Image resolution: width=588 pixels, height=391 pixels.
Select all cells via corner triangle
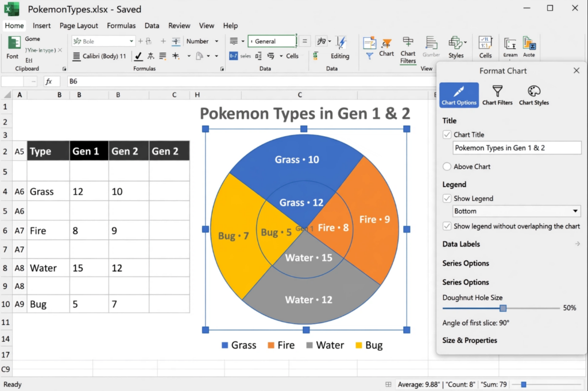(7, 95)
